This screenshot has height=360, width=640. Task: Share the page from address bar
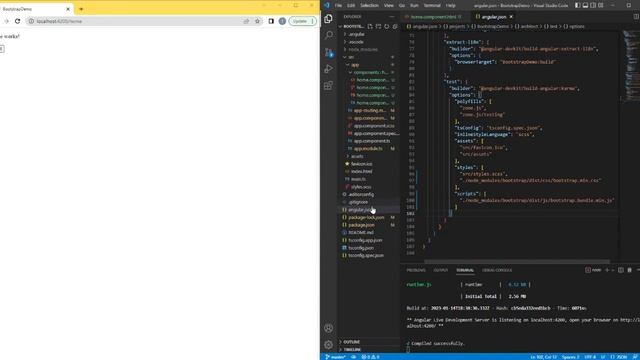(x=246, y=21)
